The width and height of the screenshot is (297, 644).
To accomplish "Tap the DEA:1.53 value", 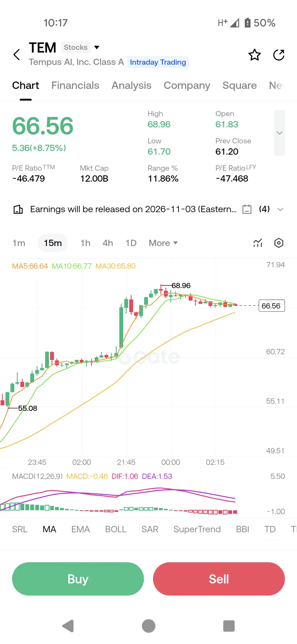I will 157,476.
